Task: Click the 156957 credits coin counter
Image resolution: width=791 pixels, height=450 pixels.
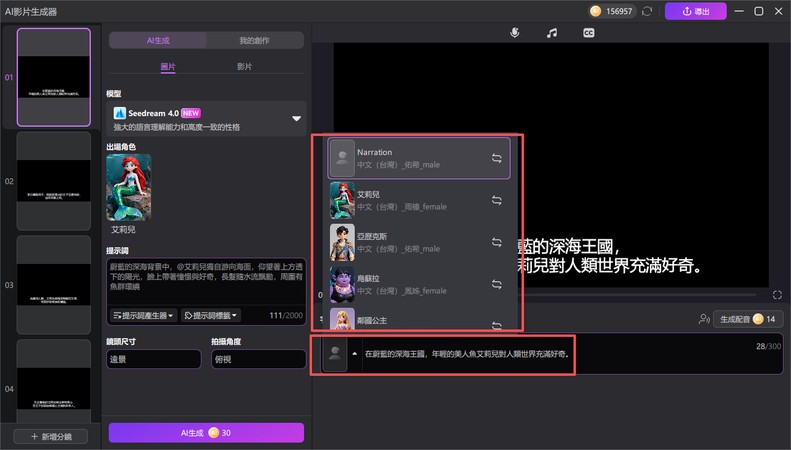Action: coord(611,11)
